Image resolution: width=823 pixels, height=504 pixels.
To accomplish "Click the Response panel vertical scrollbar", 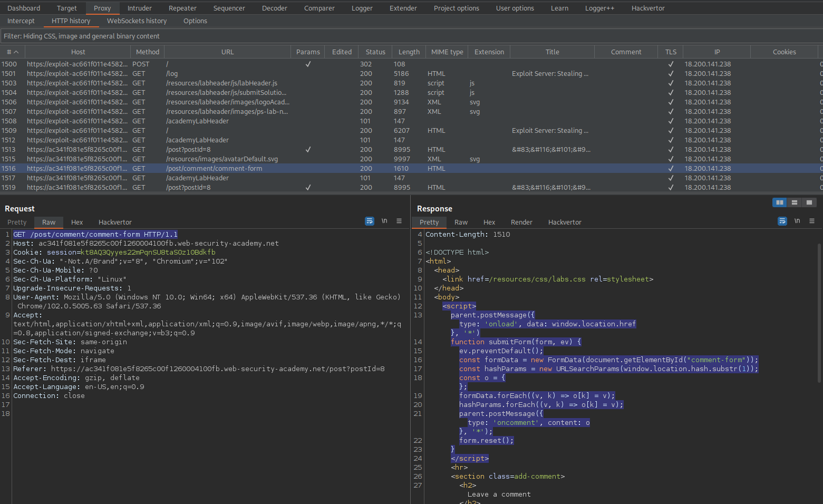I will 819,313.
